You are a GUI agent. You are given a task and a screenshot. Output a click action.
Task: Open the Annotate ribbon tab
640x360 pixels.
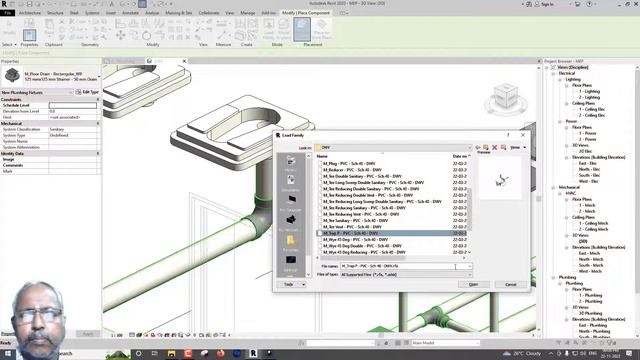point(130,13)
